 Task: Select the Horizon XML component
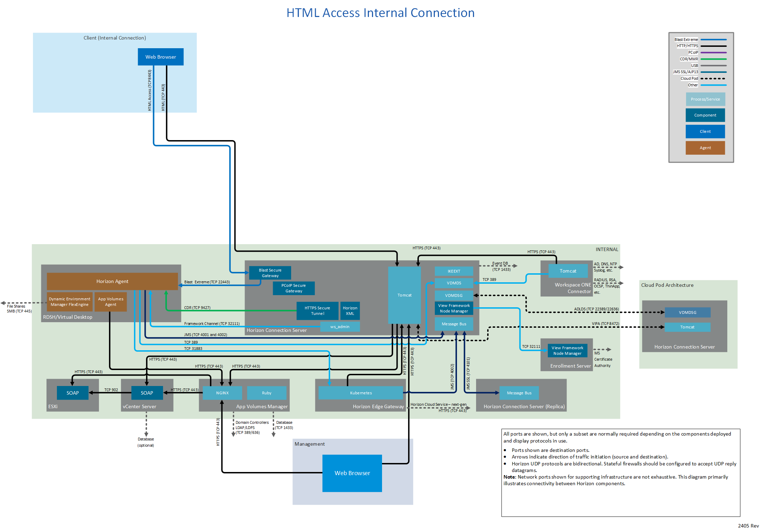pos(350,311)
